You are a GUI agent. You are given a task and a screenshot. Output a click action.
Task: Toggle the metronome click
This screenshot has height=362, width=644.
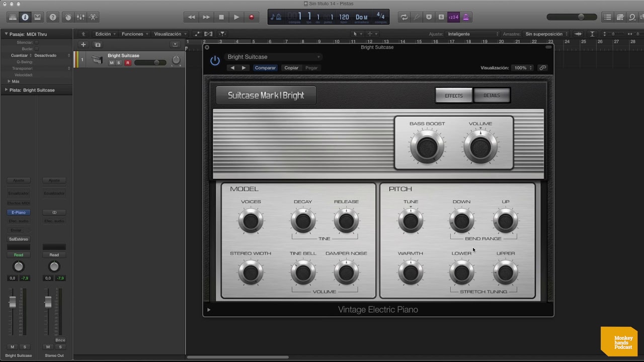tap(466, 17)
